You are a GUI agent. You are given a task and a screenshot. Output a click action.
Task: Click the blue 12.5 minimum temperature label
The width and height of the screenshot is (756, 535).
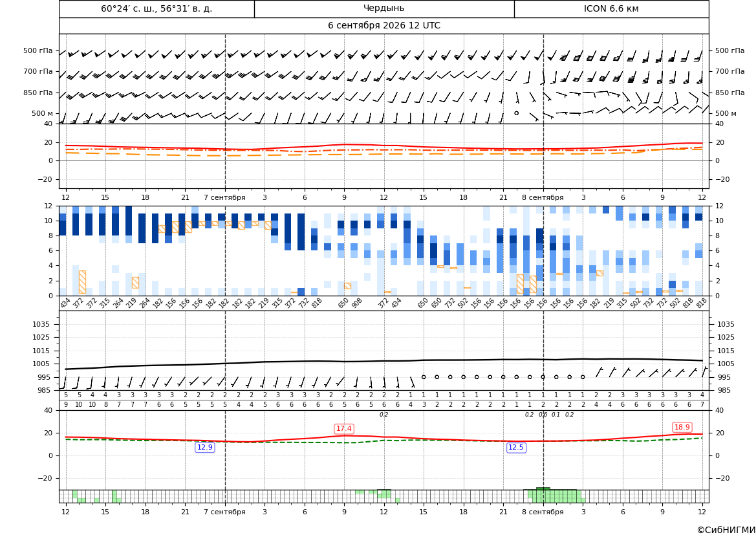click(516, 447)
